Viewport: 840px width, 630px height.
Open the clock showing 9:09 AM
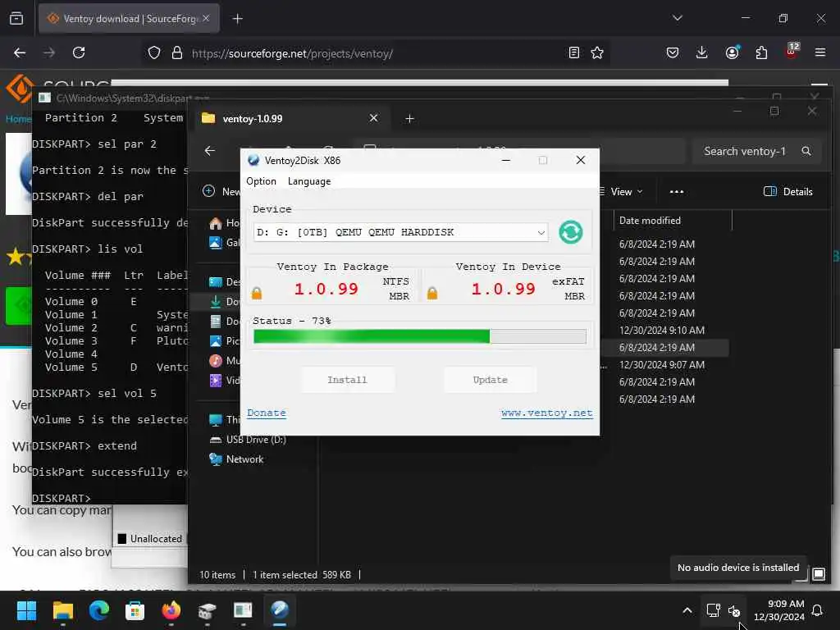click(x=779, y=610)
